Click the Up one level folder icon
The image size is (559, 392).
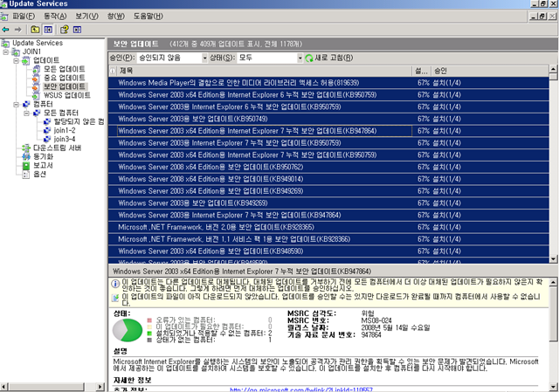point(35,30)
